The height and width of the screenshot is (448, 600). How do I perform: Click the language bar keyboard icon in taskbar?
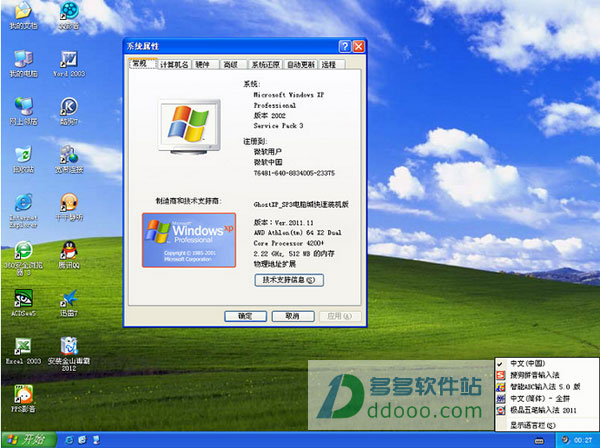point(539,441)
